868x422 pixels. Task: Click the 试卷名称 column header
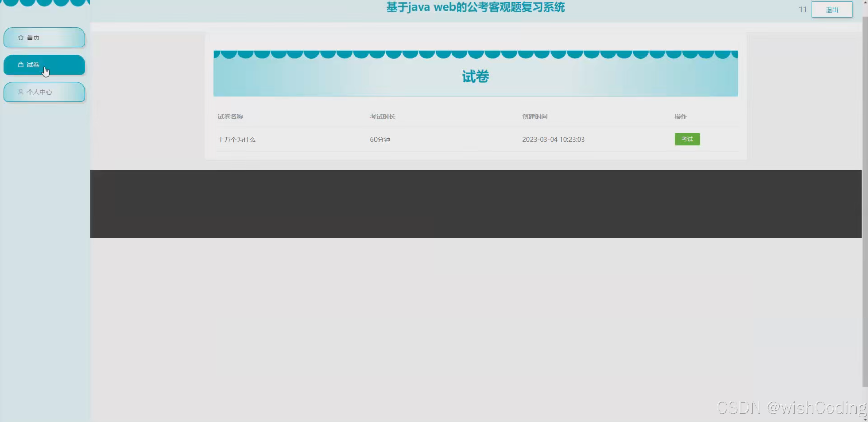tap(230, 116)
